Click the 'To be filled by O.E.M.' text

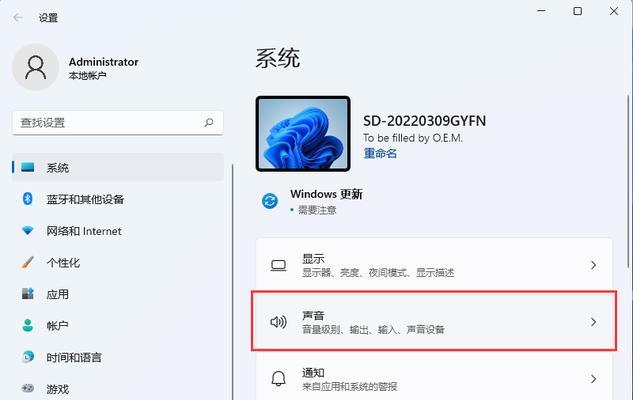pos(413,138)
